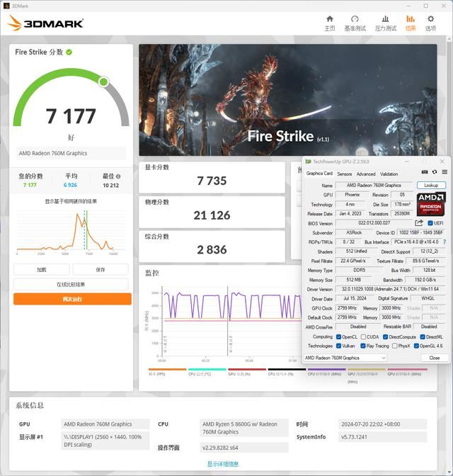Click the GPU-Z hamburger menu icon
The width and height of the screenshot is (453, 476).
coord(444,172)
